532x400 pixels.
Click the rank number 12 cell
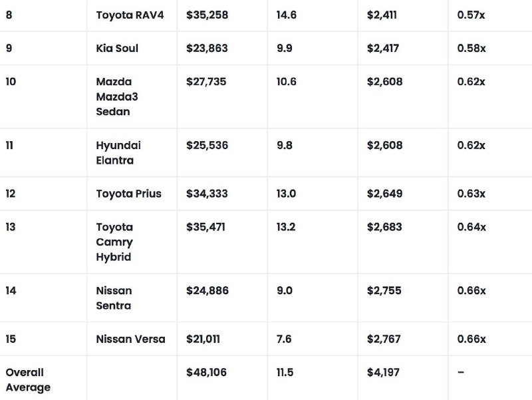pos(10,194)
